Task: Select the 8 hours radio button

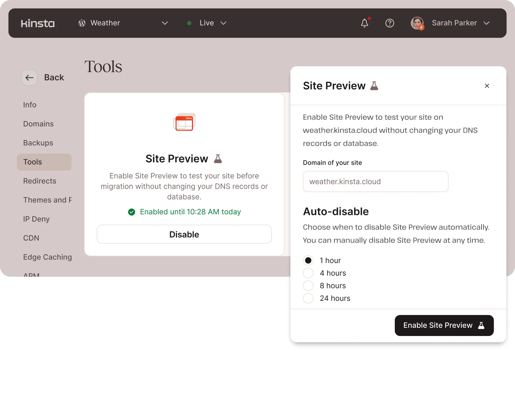Action: (x=308, y=286)
